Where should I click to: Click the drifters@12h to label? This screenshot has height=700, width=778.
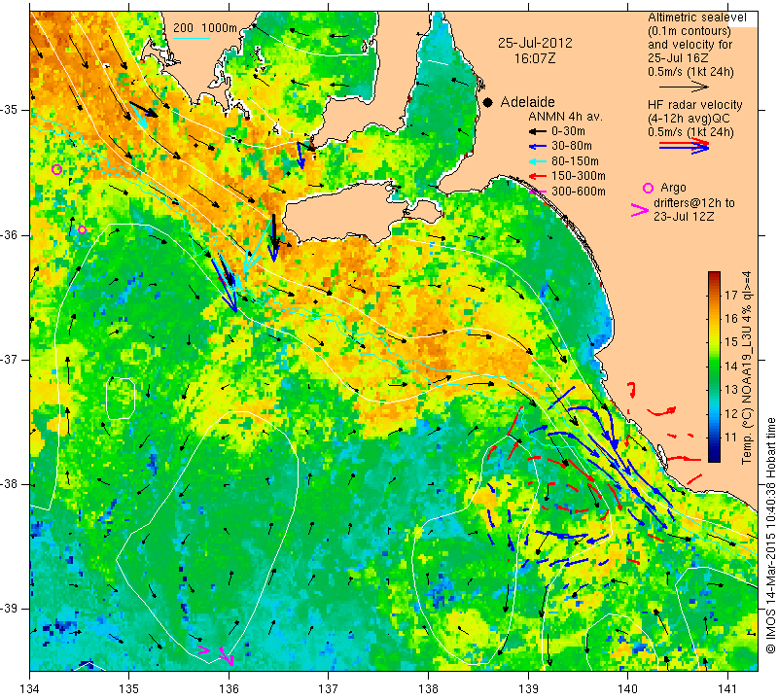[694, 203]
